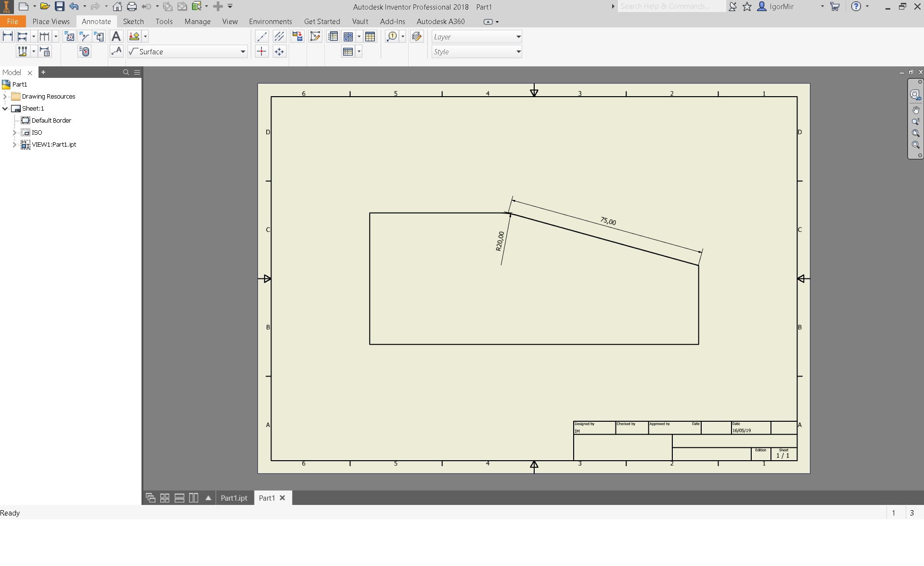Open the Style dropdown
The height and width of the screenshot is (566, 924).
pyautogui.click(x=518, y=51)
